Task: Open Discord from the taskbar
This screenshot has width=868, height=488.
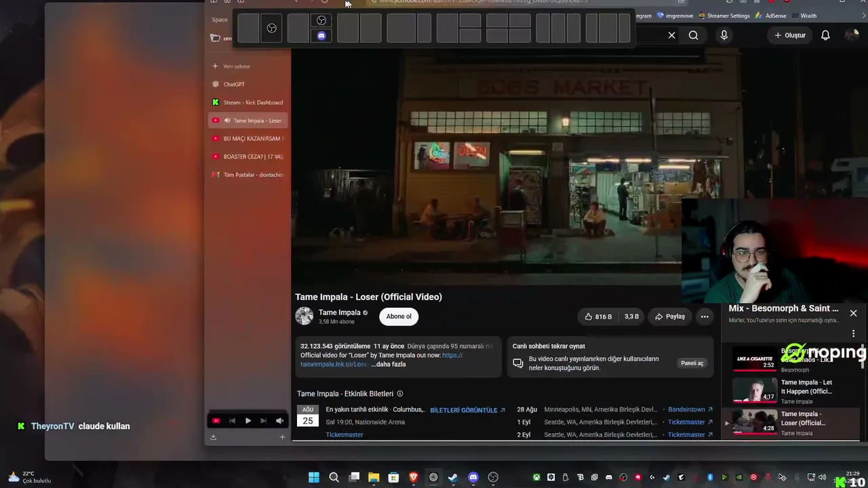Action: click(x=473, y=477)
